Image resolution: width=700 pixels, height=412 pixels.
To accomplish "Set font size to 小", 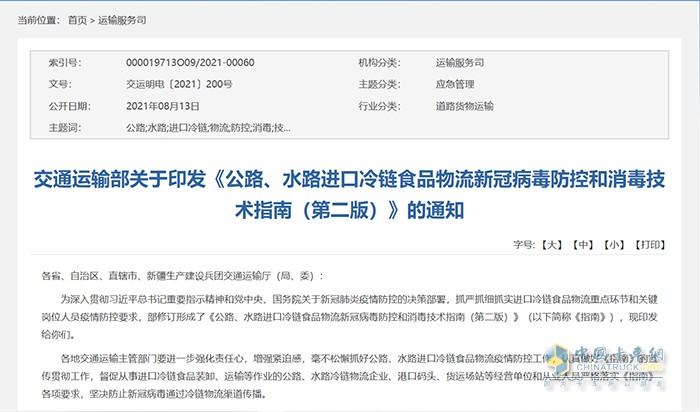I will click(614, 245).
